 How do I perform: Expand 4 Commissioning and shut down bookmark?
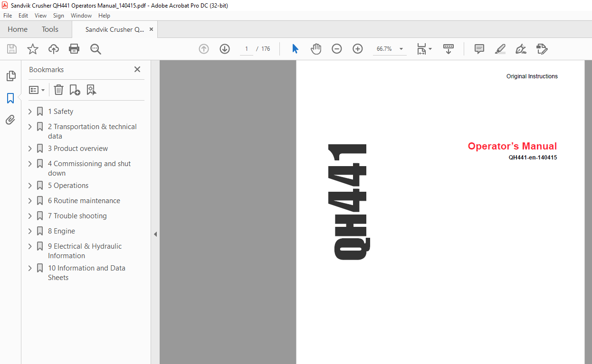[x=30, y=164]
